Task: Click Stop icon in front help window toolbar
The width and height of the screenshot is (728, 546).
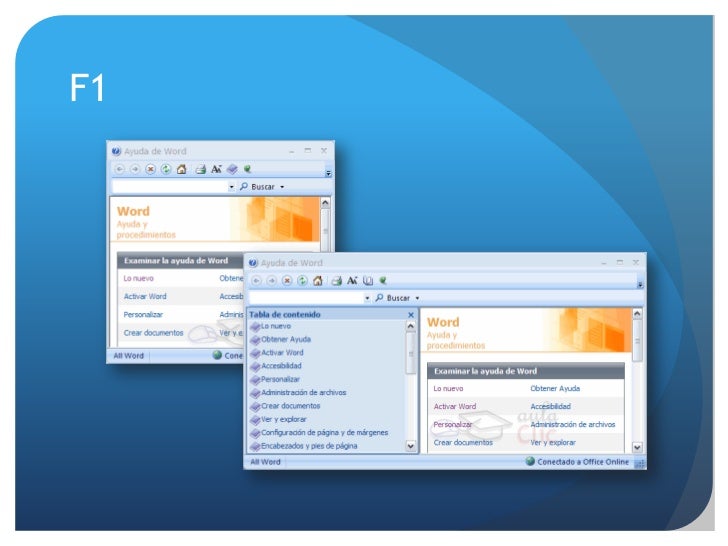Action: pyautogui.click(x=287, y=281)
